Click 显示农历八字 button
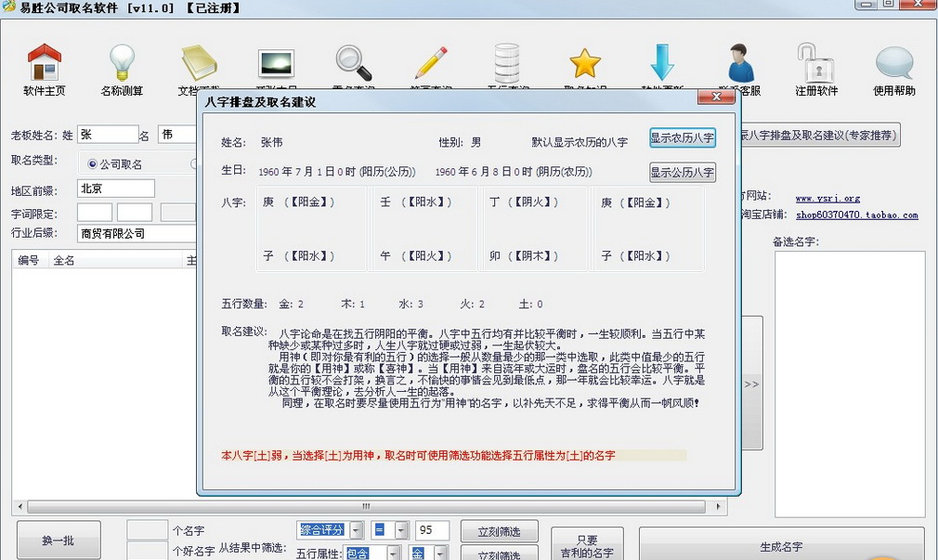The height and width of the screenshot is (560, 938). point(682,138)
